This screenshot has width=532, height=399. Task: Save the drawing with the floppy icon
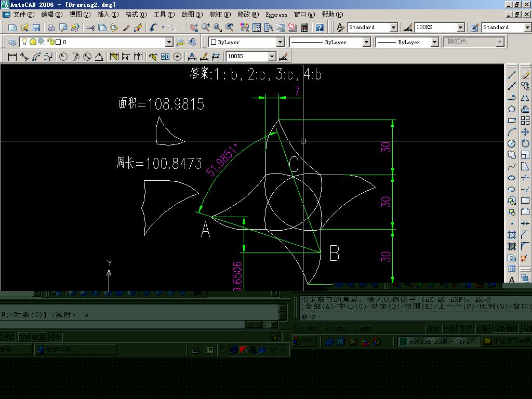click(36, 28)
